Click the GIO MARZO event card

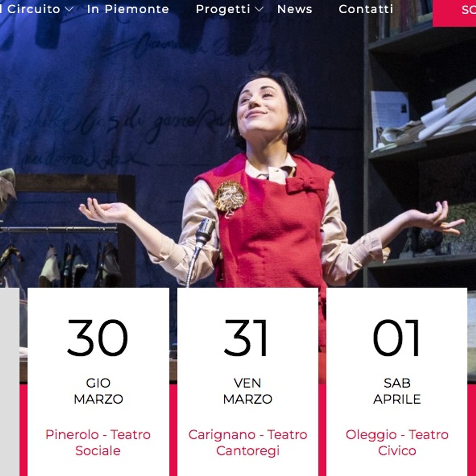click(x=98, y=382)
